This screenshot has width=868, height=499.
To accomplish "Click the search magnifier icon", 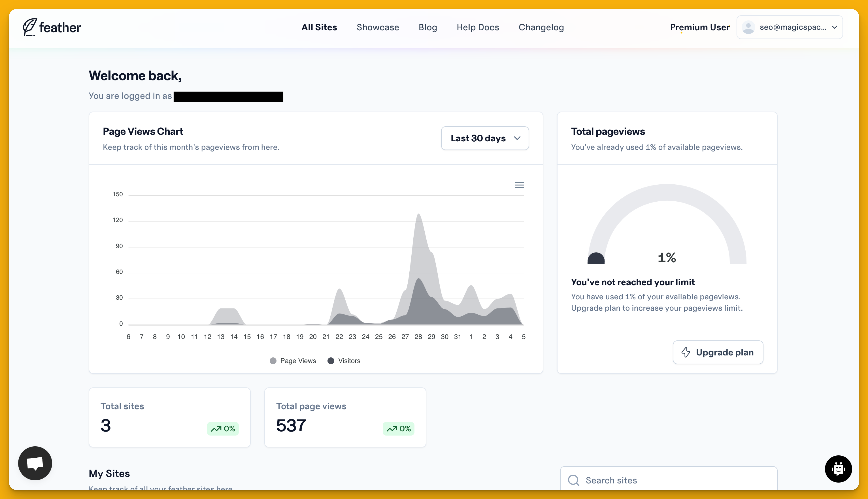I will [574, 480].
